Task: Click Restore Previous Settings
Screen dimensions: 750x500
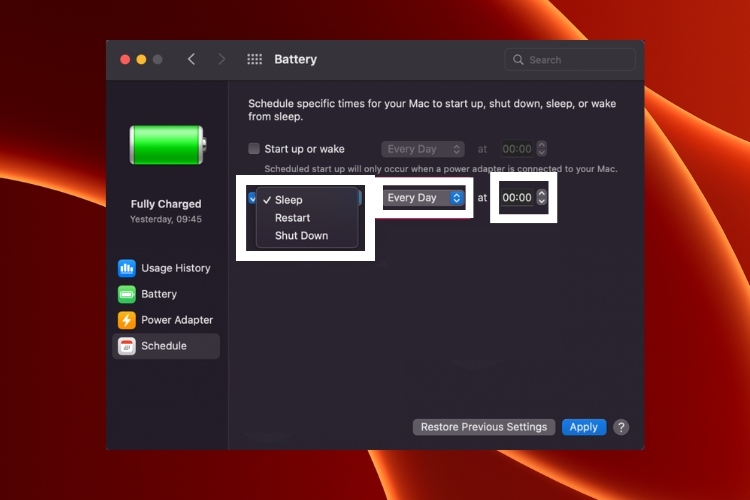Action: (x=484, y=427)
